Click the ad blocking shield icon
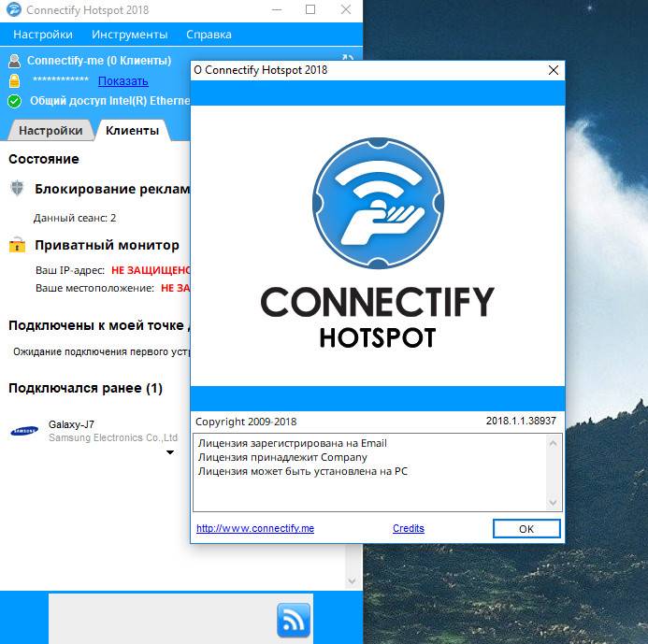The width and height of the screenshot is (648, 644). [x=17, y=189]
